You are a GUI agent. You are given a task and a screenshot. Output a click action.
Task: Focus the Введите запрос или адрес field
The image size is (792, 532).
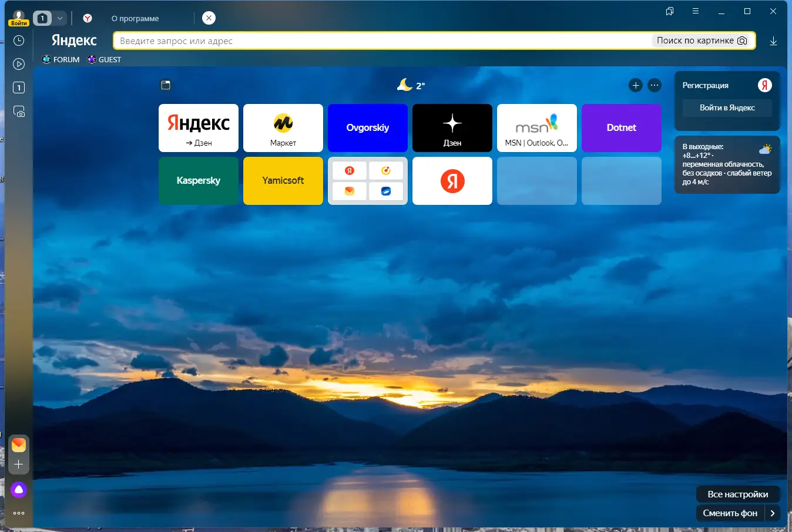pyautogui.click(x=382, y=41)
